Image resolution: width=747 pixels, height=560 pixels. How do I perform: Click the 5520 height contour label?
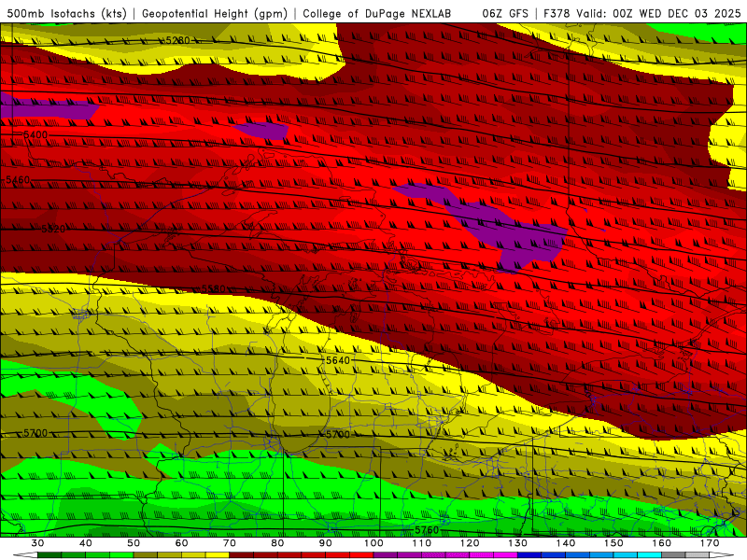[53, 229]
